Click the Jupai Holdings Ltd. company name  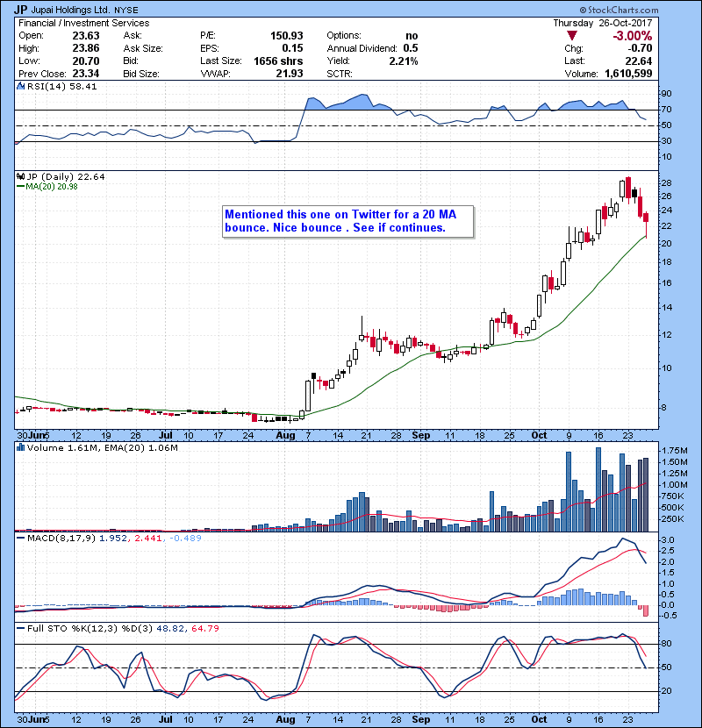click(x=70, y=10)
